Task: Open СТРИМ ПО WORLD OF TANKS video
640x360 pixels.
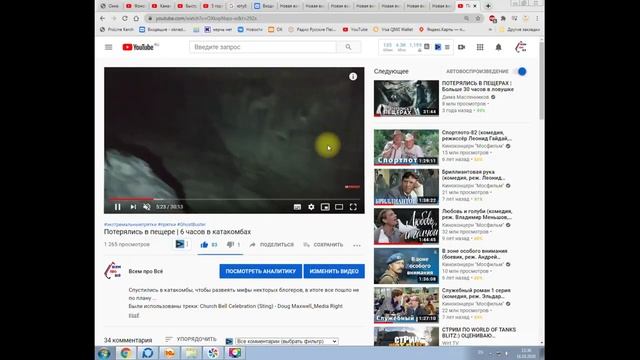Action: tap(478, 332)
